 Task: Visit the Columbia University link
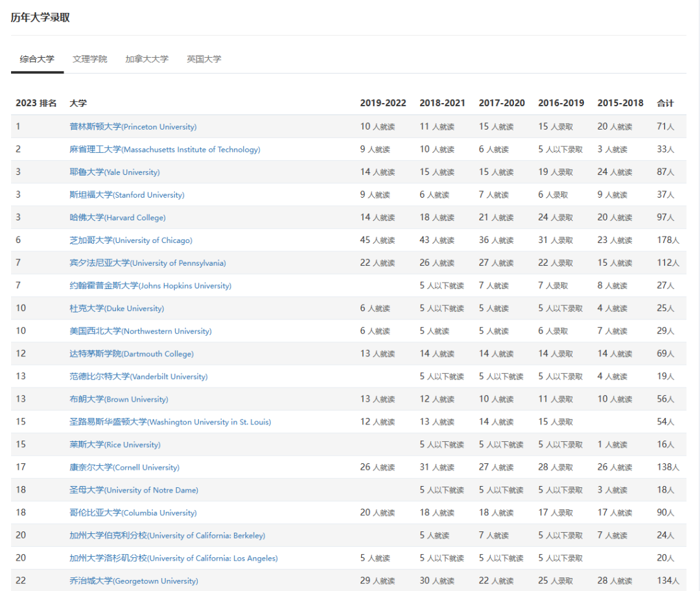[x=133, y=513]
